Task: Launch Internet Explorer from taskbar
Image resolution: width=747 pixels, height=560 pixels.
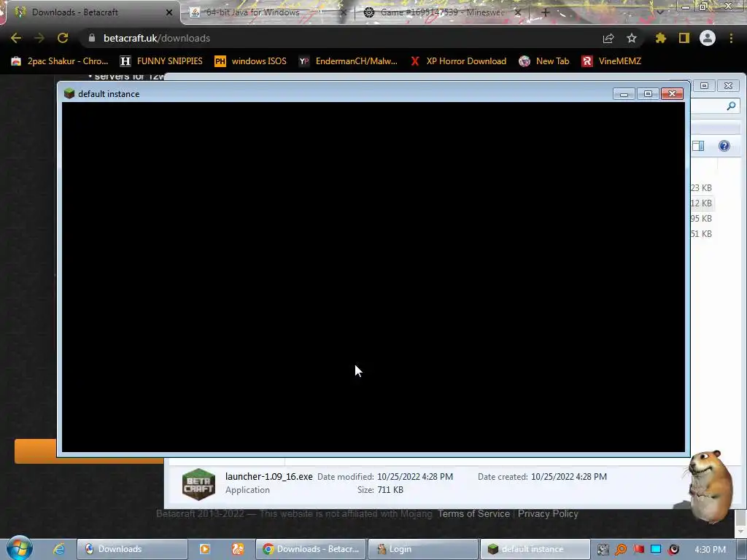Action: (x=58, y=549)
